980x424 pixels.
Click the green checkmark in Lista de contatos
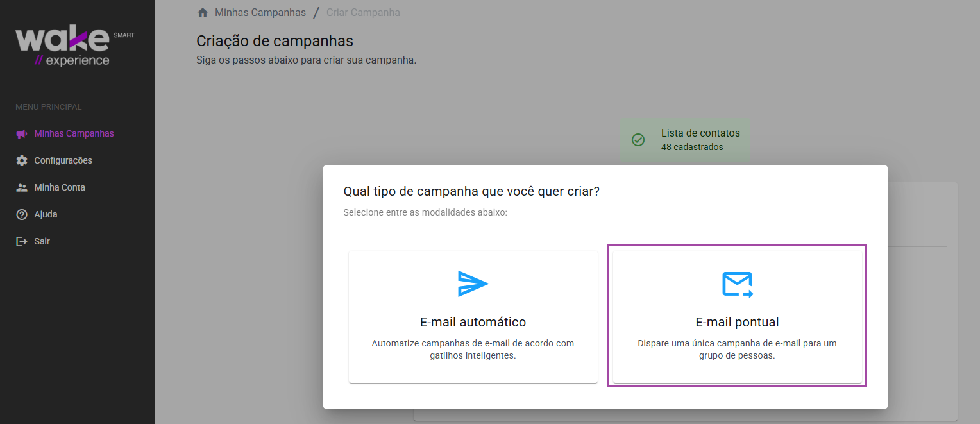638,140
